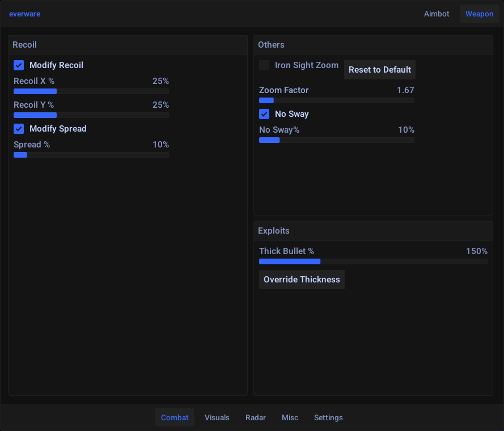
Task: Click the Recoil Y % slider bar
Action: click(x=91, y=115)
